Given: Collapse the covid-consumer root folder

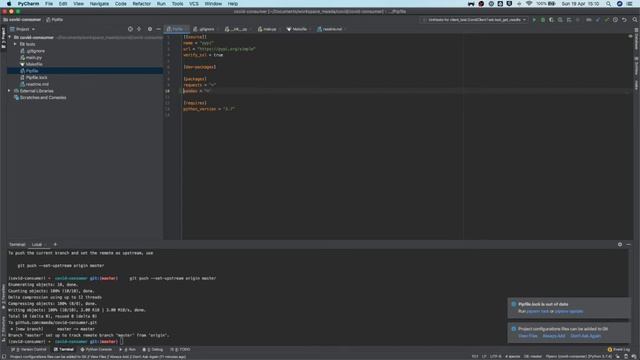Looking at the screenshot, I should pos(9,37).
